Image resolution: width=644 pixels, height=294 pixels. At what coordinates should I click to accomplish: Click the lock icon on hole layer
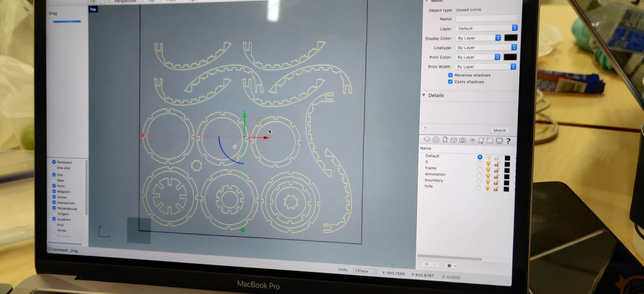496,189
